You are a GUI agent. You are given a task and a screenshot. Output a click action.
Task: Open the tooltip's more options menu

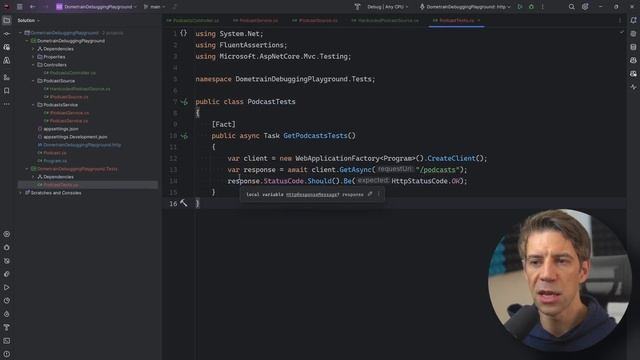tap(378, 194)
